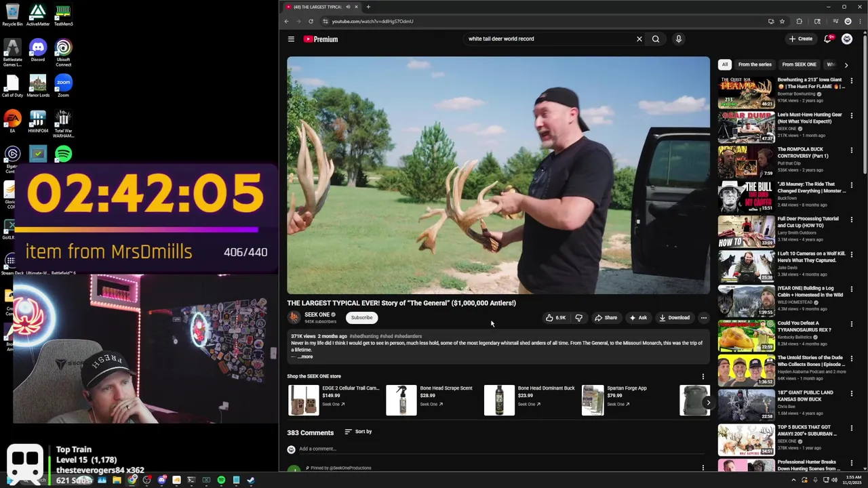The width and height of the screenshot is (868, 488).
Task: Select the From SEEK ONE chip
Action: (799, 64)
